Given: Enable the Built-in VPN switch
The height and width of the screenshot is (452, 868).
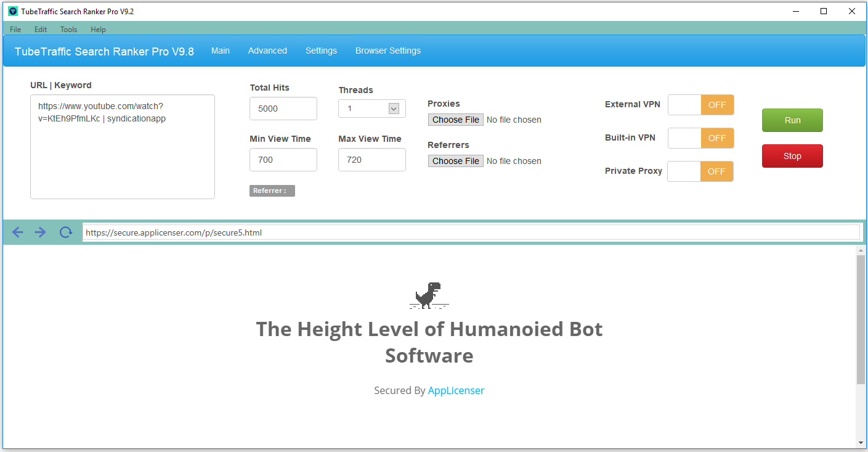Looking at the screenshot, I should (x=700, y=138).
